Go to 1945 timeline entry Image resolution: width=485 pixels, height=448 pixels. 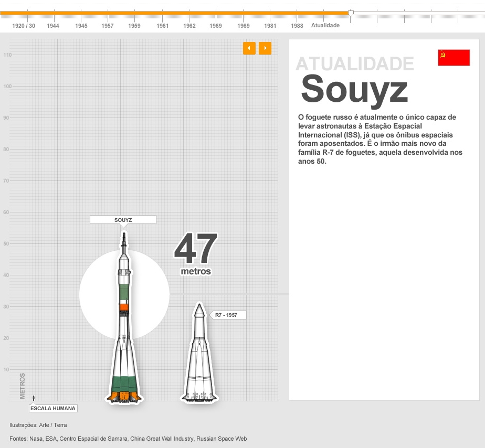click(81, 26)
